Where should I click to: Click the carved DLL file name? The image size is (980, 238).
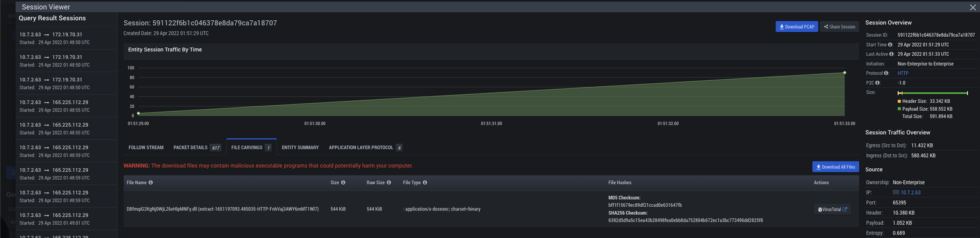pos(222,209)
